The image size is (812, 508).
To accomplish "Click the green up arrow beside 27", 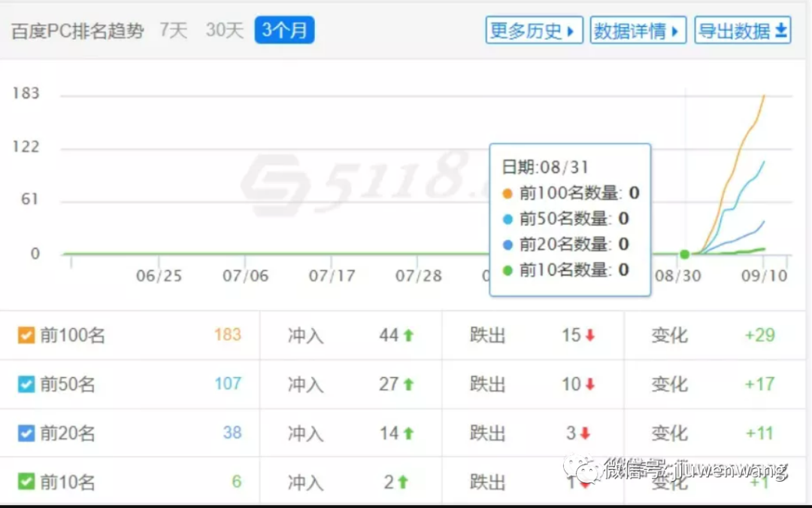I will point(408,384).
